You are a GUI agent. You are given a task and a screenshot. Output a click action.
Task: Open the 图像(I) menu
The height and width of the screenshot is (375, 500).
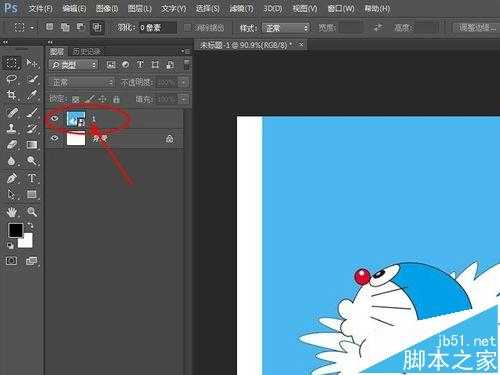(x=107, y=8)
